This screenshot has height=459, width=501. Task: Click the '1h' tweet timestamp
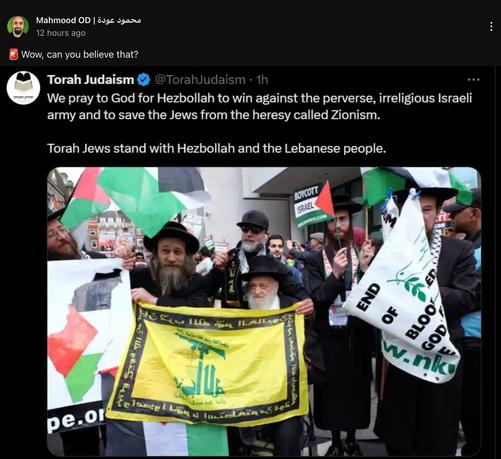[262, 80]
